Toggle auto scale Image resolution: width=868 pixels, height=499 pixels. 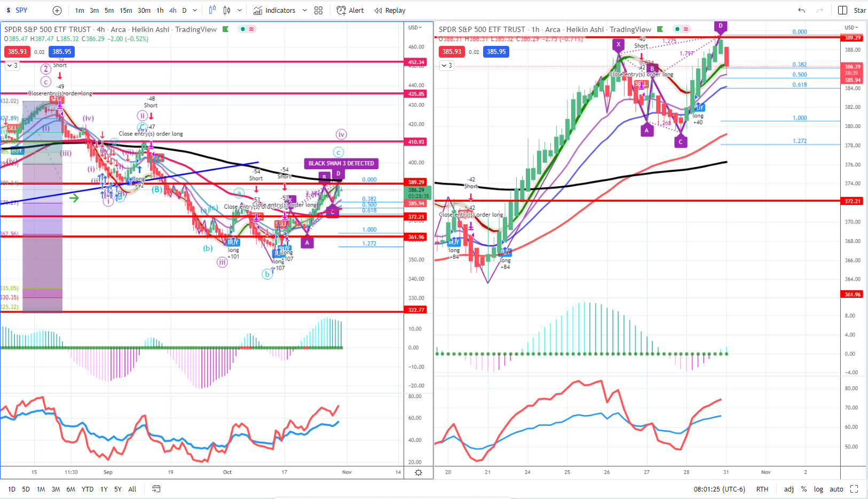[x=837, y=489]
